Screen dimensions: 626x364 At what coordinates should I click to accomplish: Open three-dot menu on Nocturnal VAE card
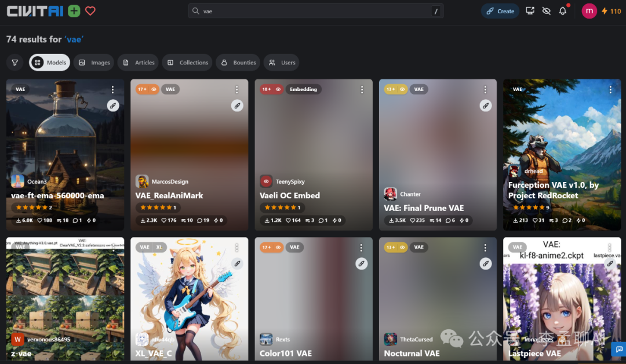click(485, 248)
